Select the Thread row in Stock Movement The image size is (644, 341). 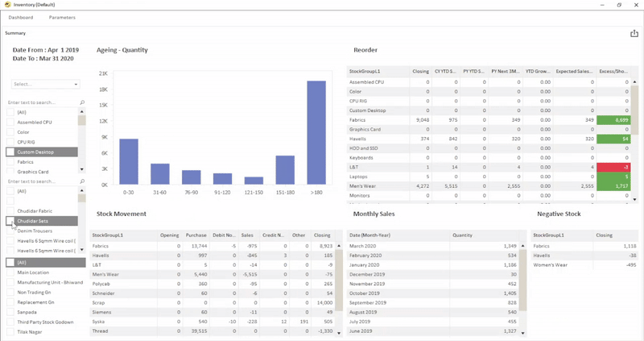pyautogui.click(x=213, y=331)
